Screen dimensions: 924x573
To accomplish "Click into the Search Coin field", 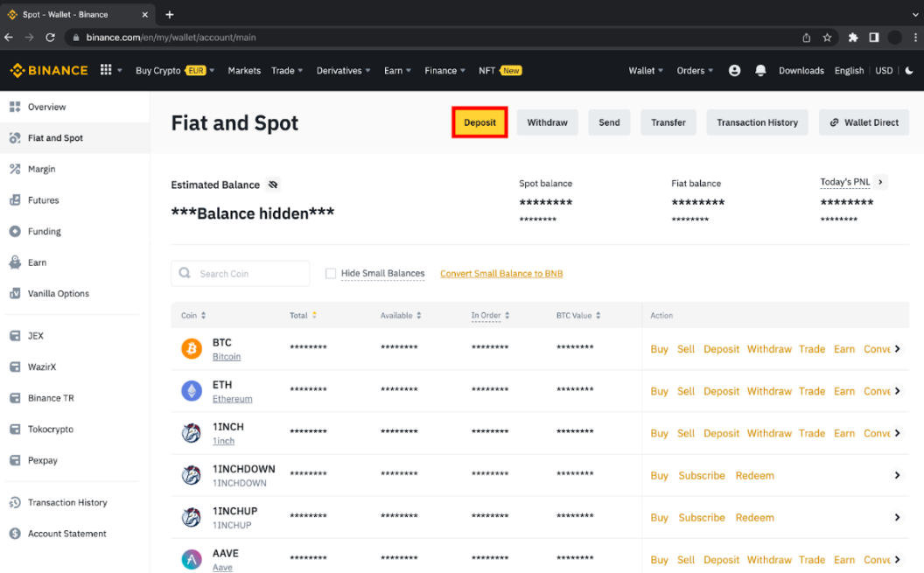I will [x=241, y=273].
